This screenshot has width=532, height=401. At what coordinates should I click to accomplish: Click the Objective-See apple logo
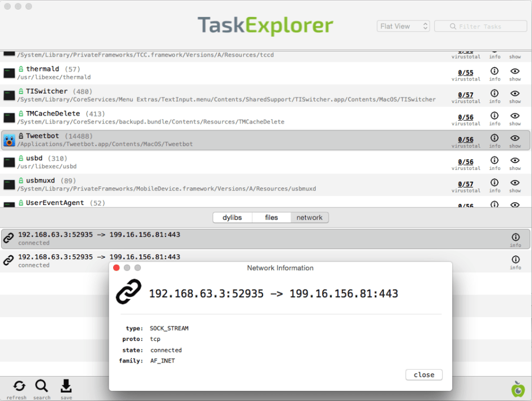[518, 390]
